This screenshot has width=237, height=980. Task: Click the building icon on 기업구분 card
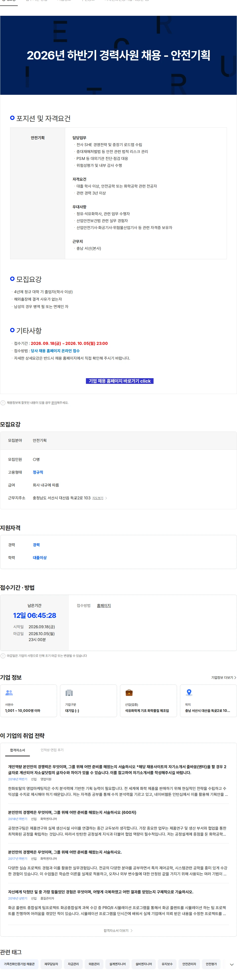[x=69, y=692]
